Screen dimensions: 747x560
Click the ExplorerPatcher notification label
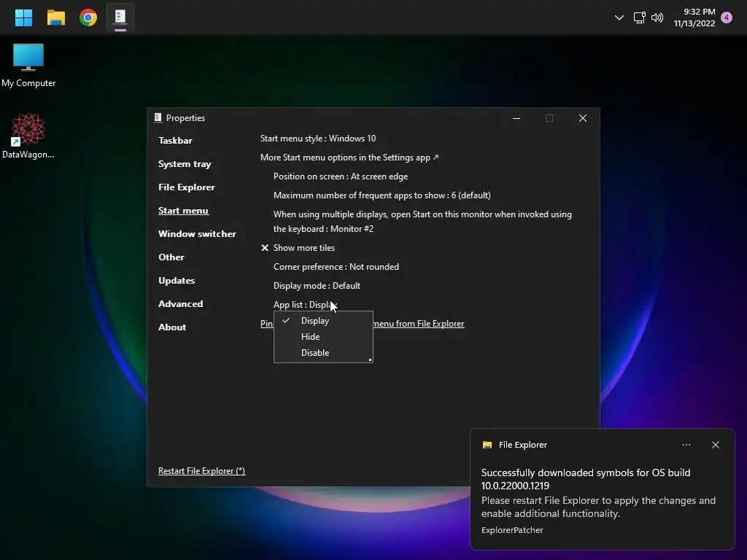tap(512, 530)
